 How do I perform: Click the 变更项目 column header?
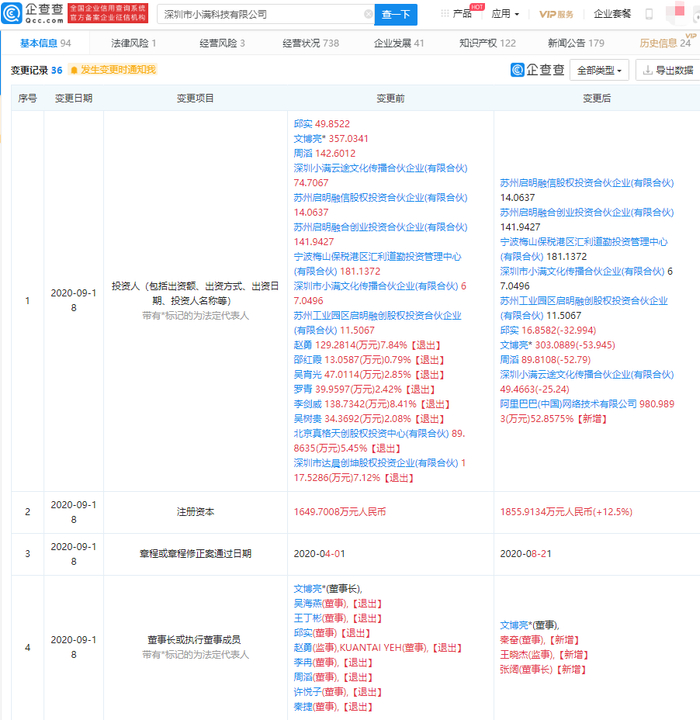point(195,98)
